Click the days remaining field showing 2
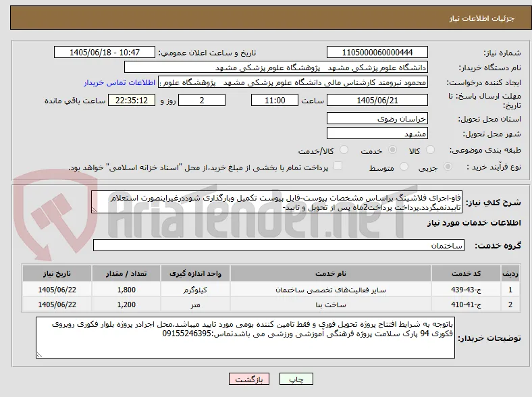The height and width of the screenshot is (397, 532). pos(202,100)
